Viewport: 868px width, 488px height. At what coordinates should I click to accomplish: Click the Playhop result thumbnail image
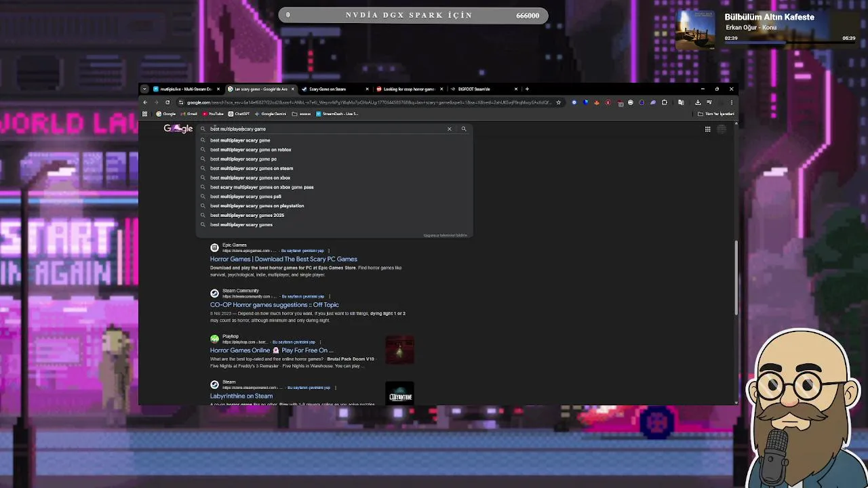(x=399, y=350)
